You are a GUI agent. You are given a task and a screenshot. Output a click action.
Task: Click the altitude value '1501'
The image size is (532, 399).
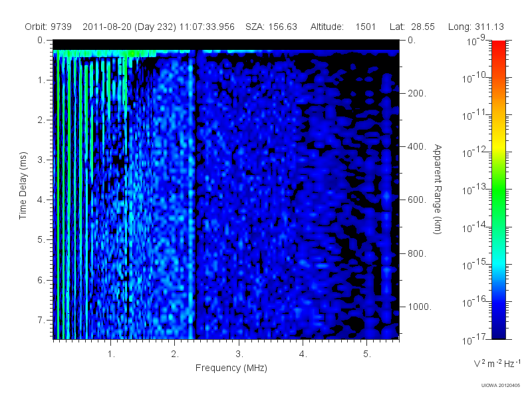[365, 27]
